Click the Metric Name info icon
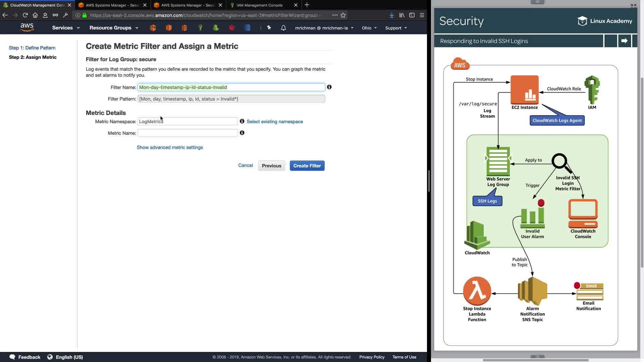The height and width of the screenshot is (362, 644). tap(242, 133)
